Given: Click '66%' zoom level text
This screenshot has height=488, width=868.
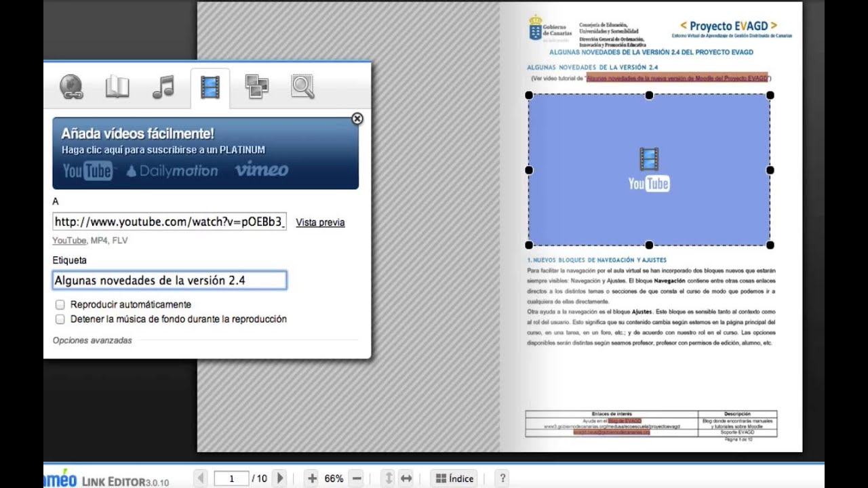Looking at the screenshot, I should click(x=334, y=479).
